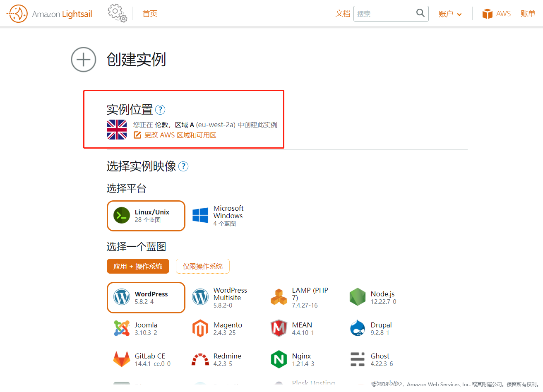Choose WordPress Multisite 5.8.2-0 text

click(x=230, y=298)
